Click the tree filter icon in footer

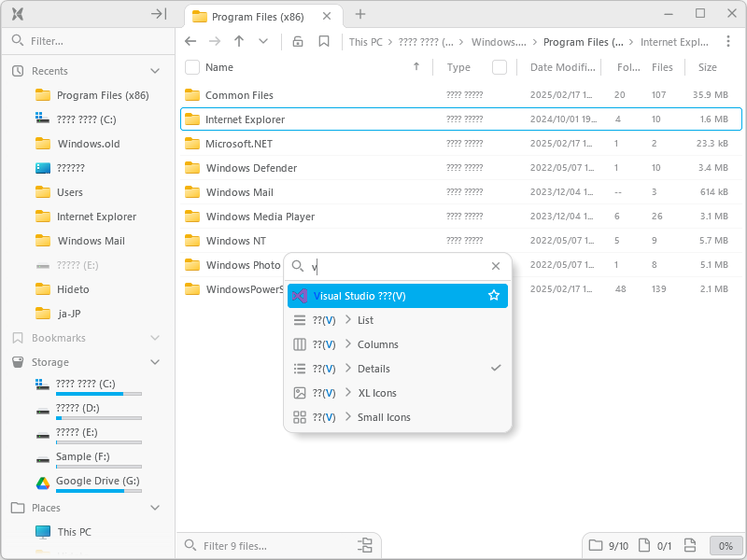point(365,545)
